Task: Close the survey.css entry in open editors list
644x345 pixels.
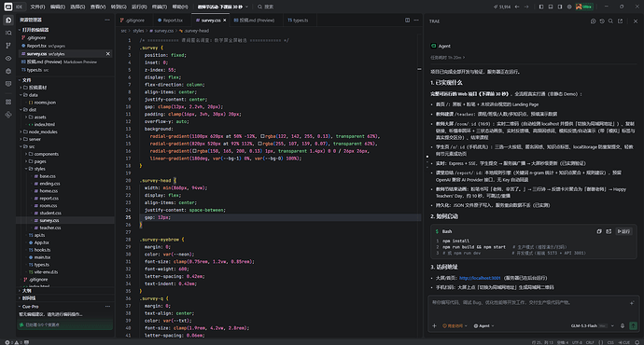Action: (x=108, y=54)
